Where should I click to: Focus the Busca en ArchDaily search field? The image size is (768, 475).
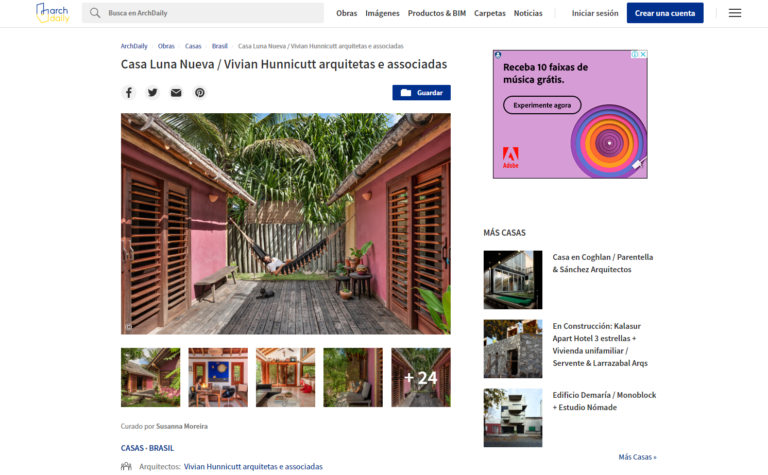click(x=210, y=13)
